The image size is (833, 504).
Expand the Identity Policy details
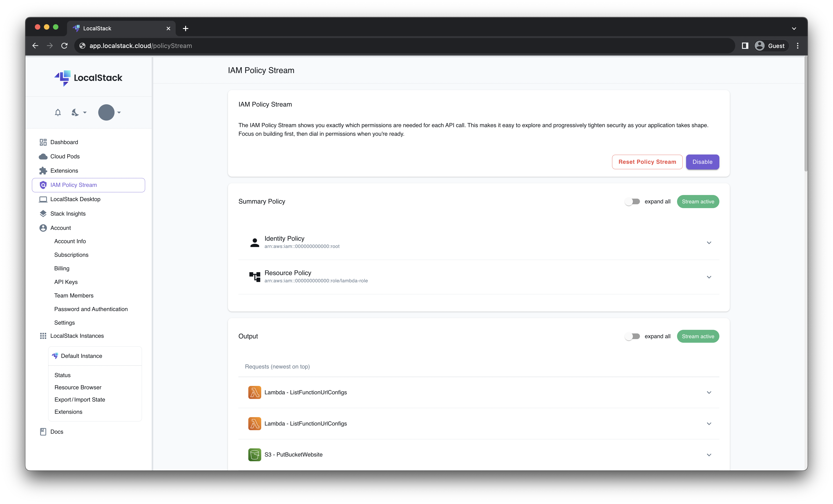pos(709,242)
